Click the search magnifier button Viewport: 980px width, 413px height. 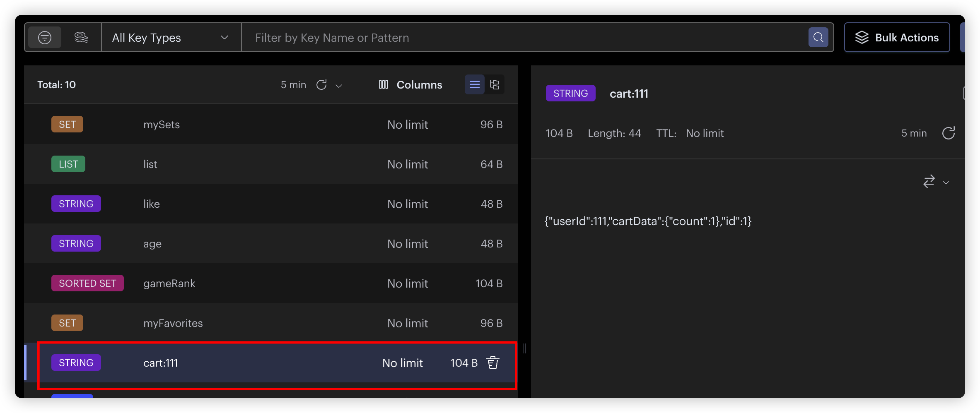[818, 38]
